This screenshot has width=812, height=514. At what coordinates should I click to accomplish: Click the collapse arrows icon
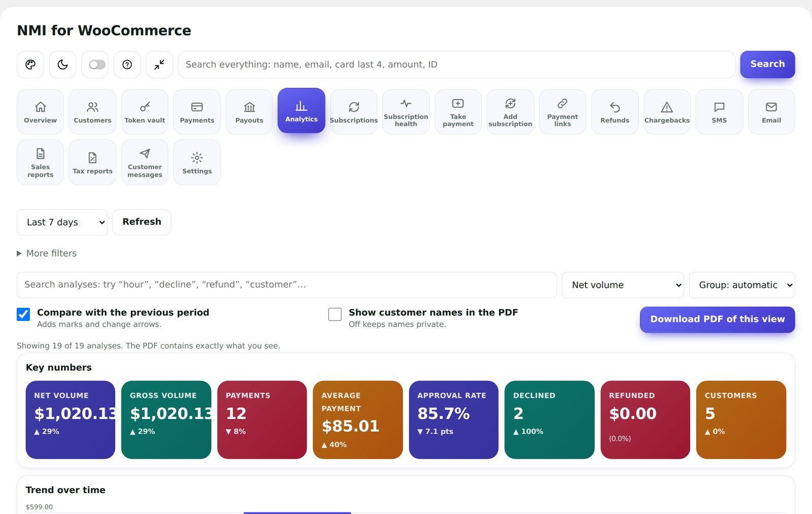tap(159, 65)
